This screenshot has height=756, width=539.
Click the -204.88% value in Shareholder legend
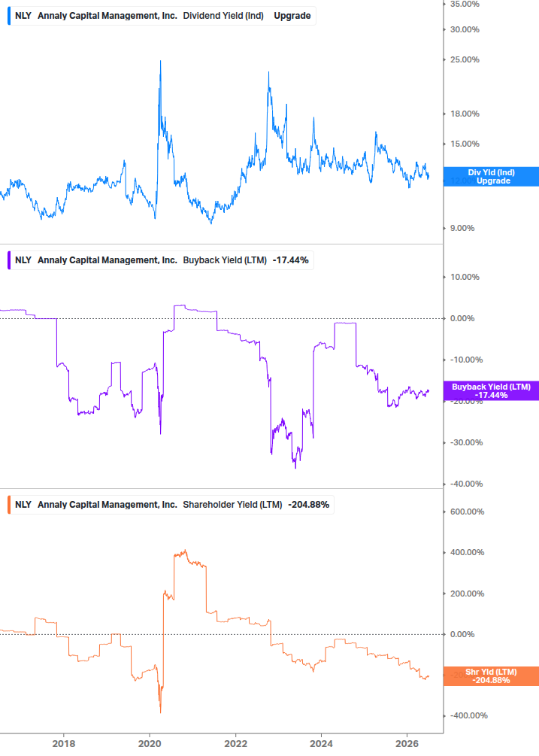[309, 504]
